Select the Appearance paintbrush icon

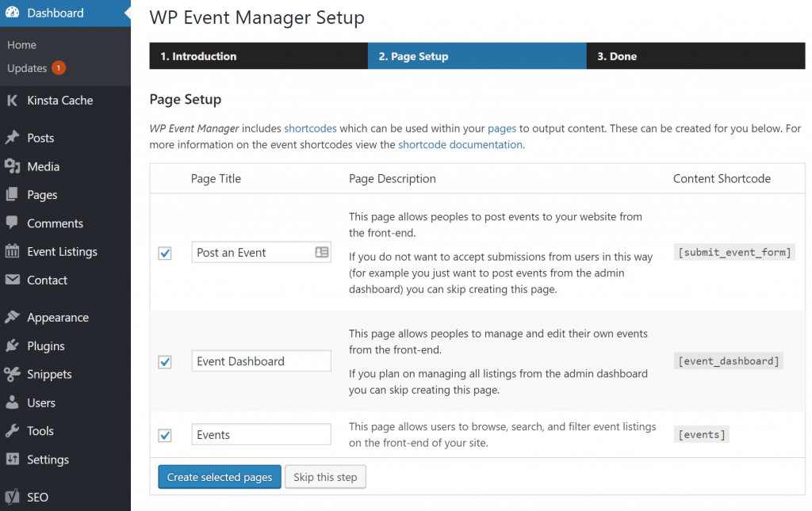click(x=14, y=317)
